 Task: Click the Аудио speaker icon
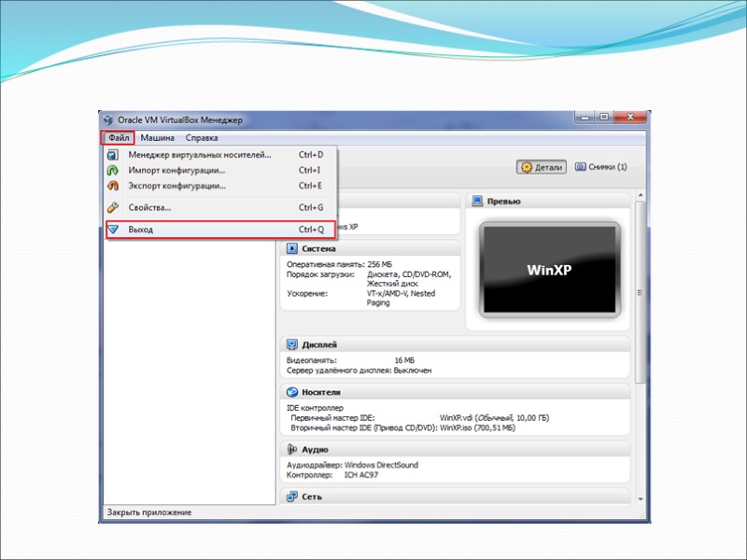pyautogui.click(x=292, y=449)
